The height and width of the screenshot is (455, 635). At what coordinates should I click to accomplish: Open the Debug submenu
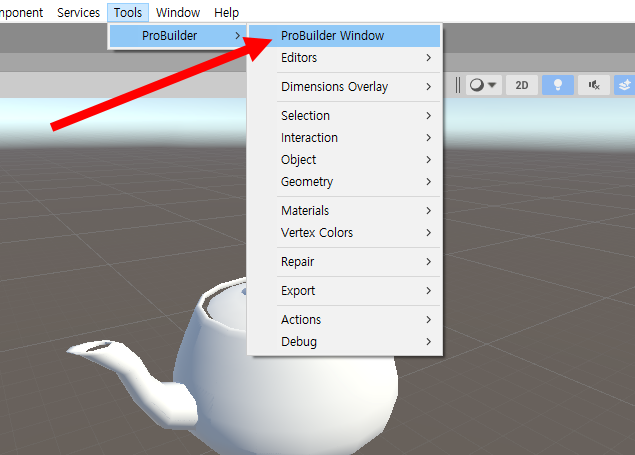[x=344, y=342]
